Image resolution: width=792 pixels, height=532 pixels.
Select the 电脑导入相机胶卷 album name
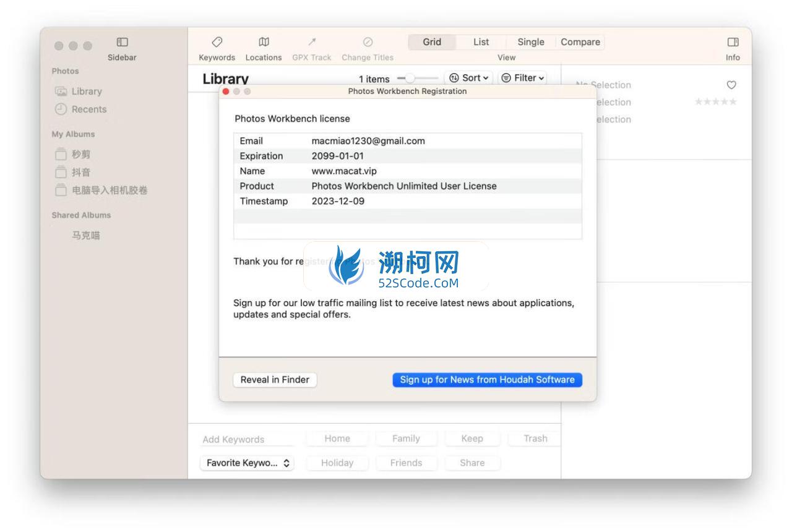coord(110,190)
